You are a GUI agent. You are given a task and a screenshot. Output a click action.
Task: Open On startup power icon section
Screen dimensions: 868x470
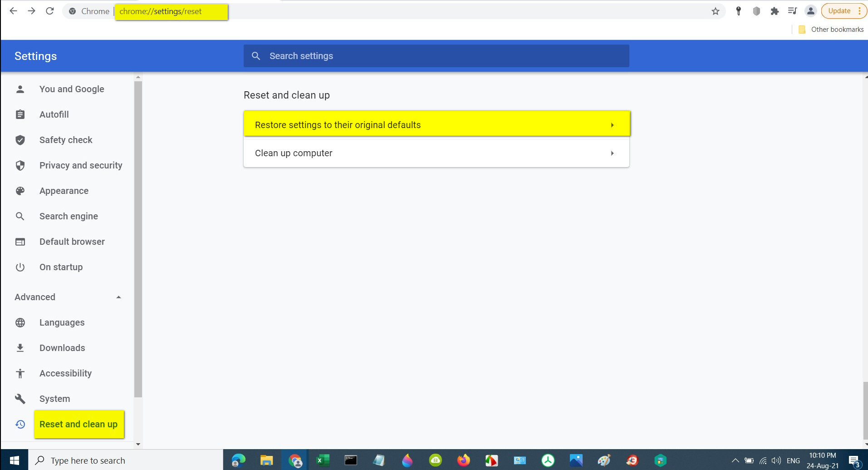pyautogui.click(x=20, y=267)
